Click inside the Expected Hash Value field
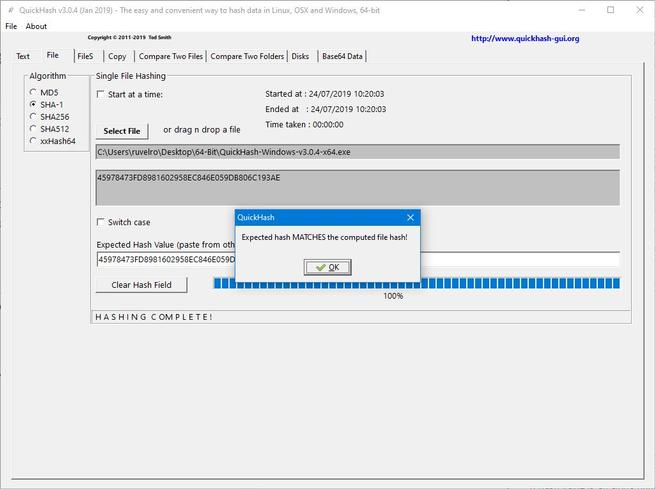Image resolution: width=655 pixels, height=489 pixels. pyautogui.click(x=358, y=259)
